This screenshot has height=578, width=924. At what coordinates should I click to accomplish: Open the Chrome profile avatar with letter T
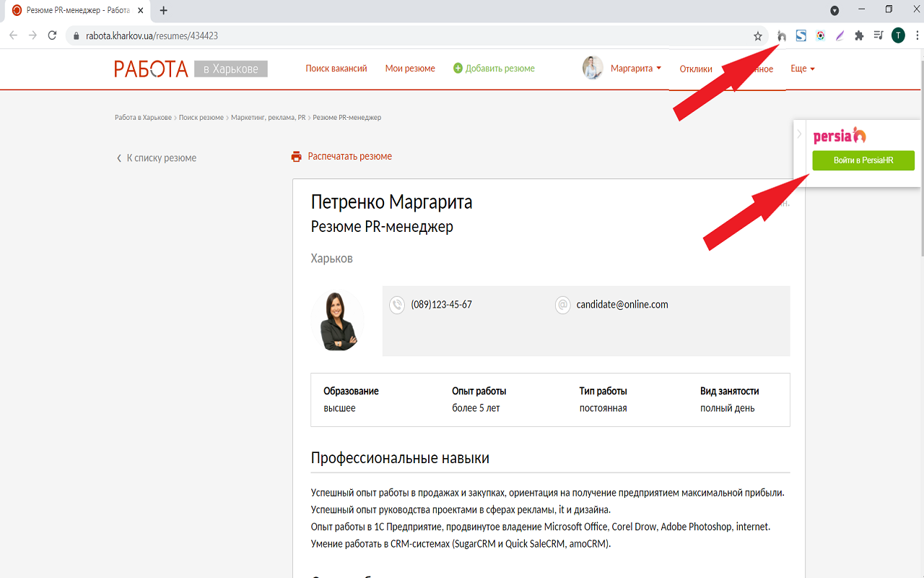(897, 35)
